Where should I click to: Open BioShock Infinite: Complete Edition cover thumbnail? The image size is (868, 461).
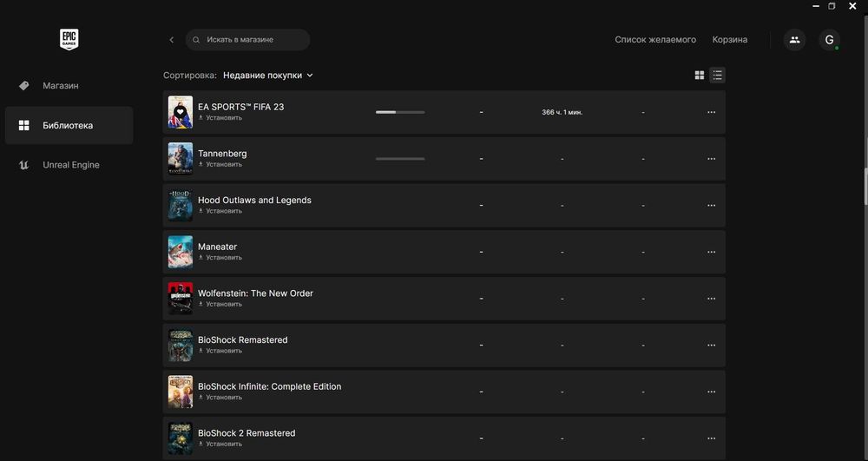pos(181,392)
